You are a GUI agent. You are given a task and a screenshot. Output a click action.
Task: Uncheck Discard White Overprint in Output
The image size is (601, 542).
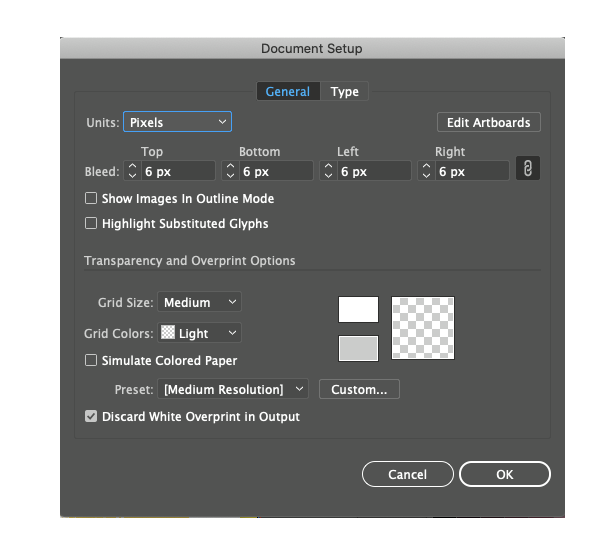coord(92,416)
